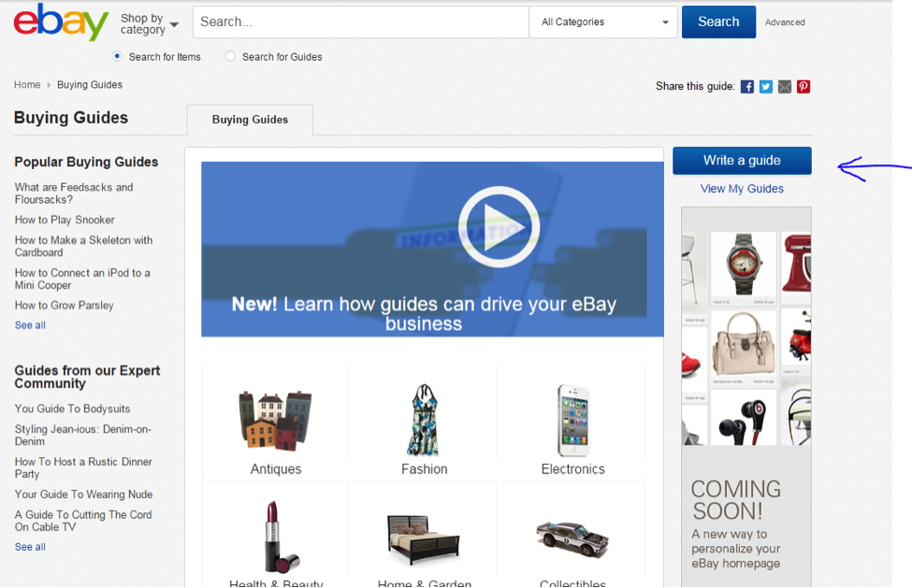Click New! Learn how guides banner text
Screen dimensions: 912x588
(x=424, y=314)
